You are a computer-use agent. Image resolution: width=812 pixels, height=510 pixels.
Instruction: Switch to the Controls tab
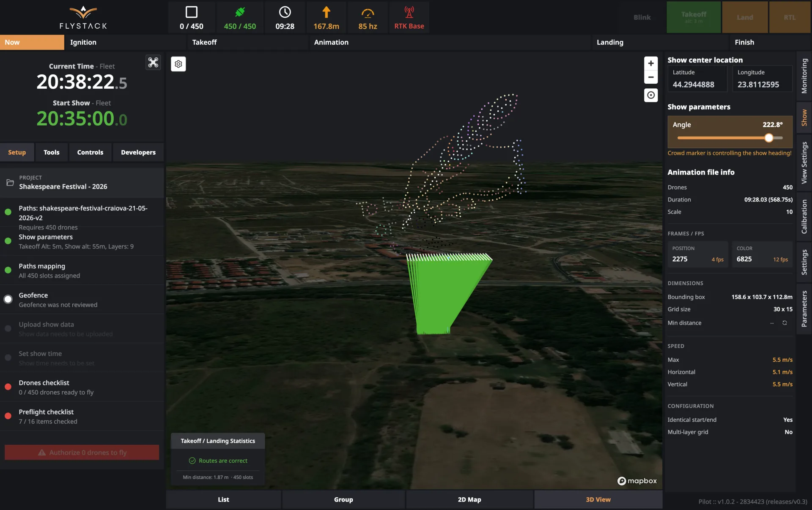coord(90,152)
